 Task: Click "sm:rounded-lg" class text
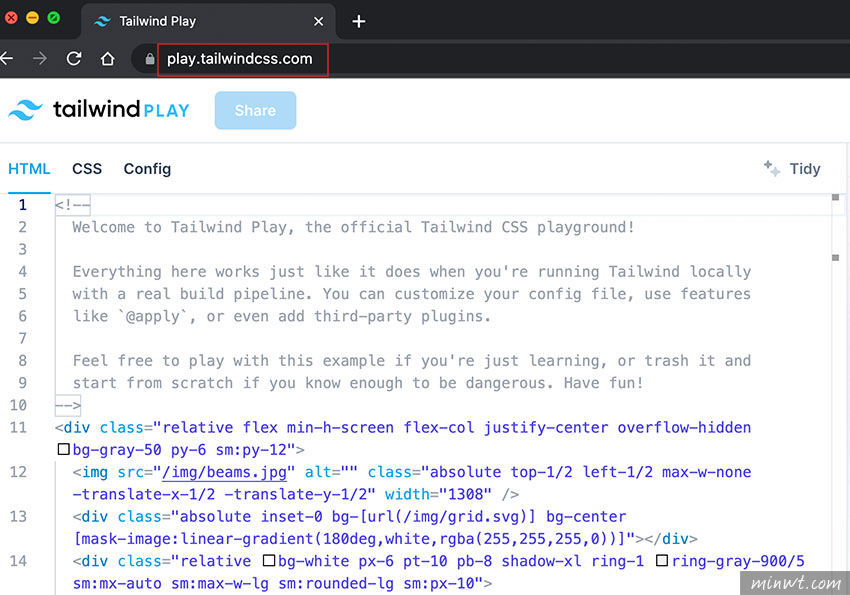click(336, 583)
